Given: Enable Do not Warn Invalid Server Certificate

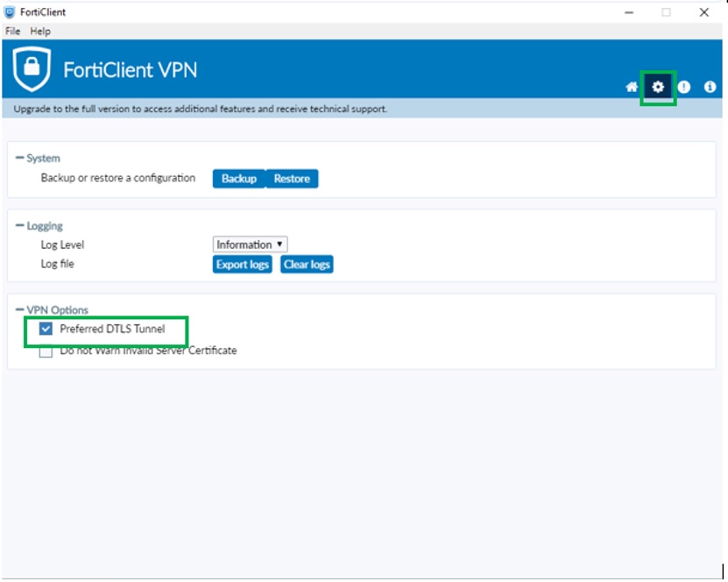Looking at the screenshot, I should pos(46,351).
